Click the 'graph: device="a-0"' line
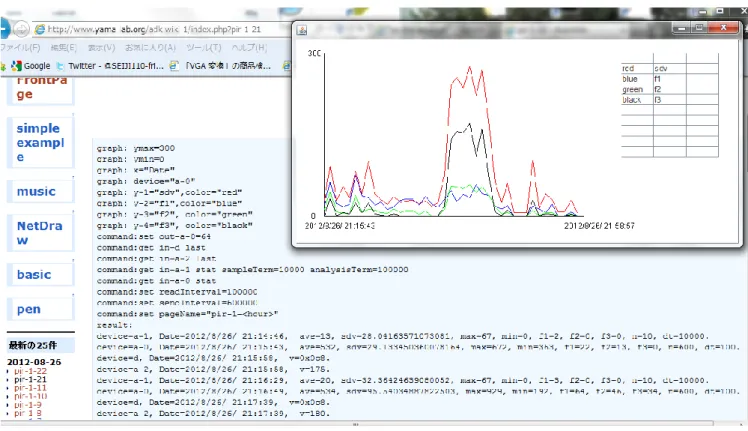 pyautogui.click(x=145, y=181)
